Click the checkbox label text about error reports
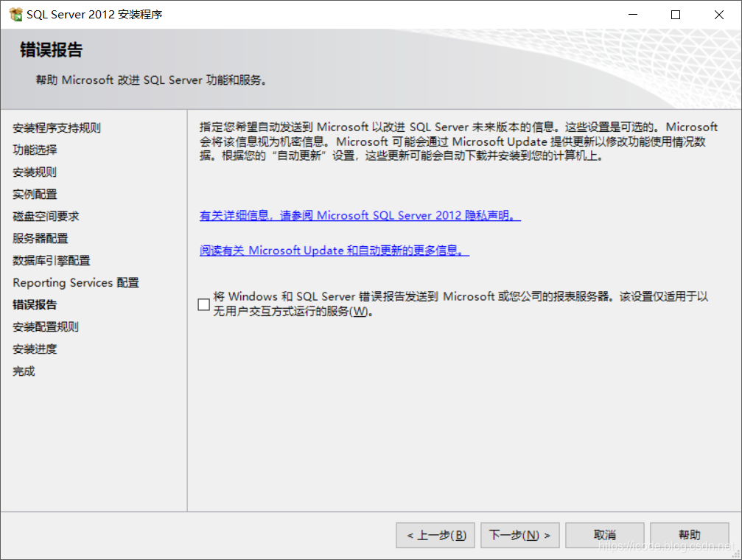The width and height of the screenshot is (742, 560). tap(461, 304)
